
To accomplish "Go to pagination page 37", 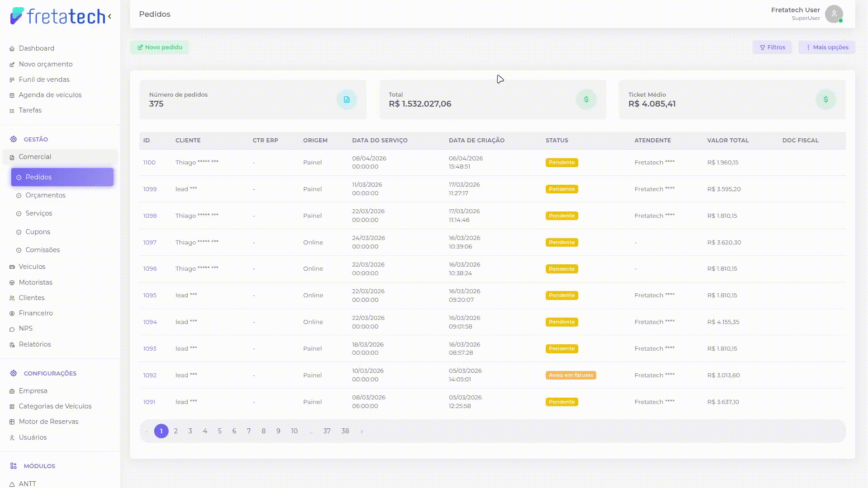I will click(x=327, y=431).
